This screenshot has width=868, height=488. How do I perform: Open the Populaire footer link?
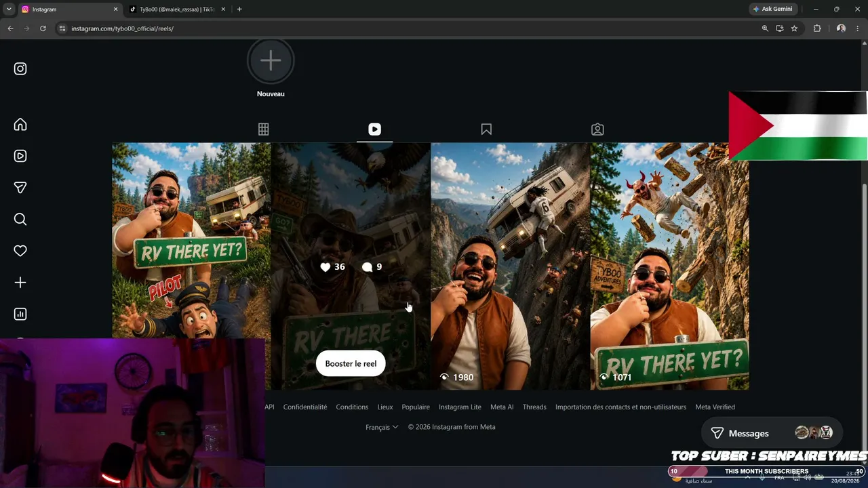pos(416,407)
